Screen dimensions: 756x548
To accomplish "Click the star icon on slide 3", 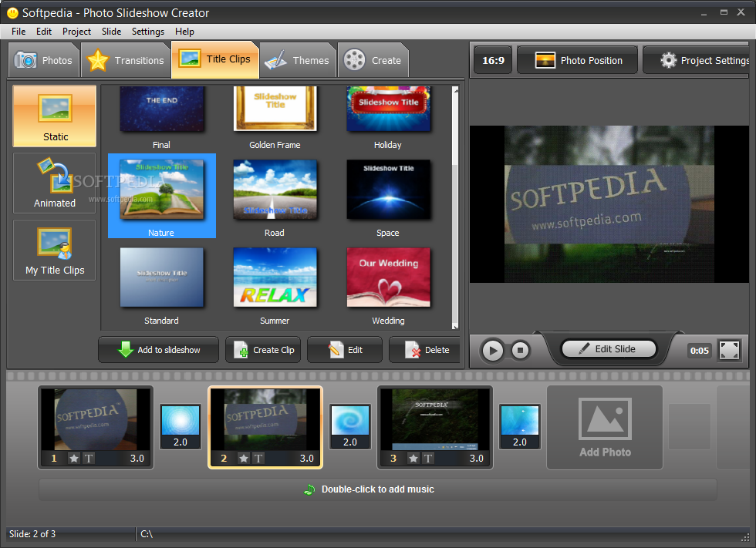I will pos(413,459).
